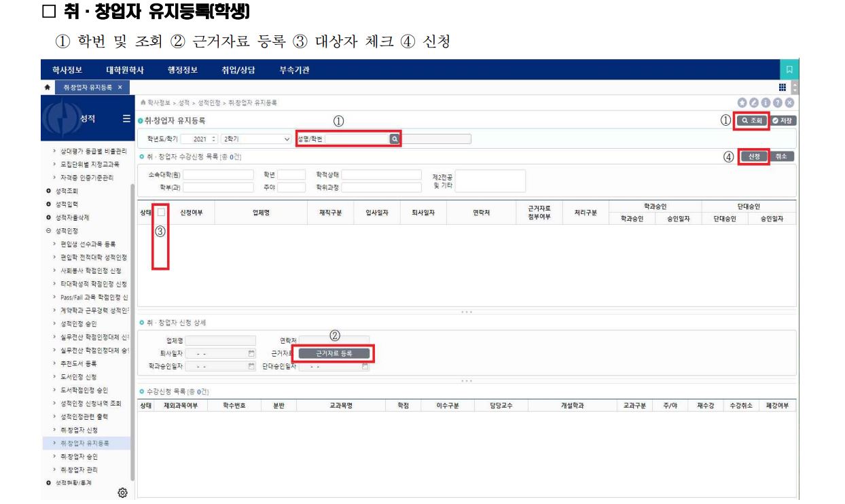Click the calendar icon beside 퇴사일자
845x504 pixels.
[251, 354]
